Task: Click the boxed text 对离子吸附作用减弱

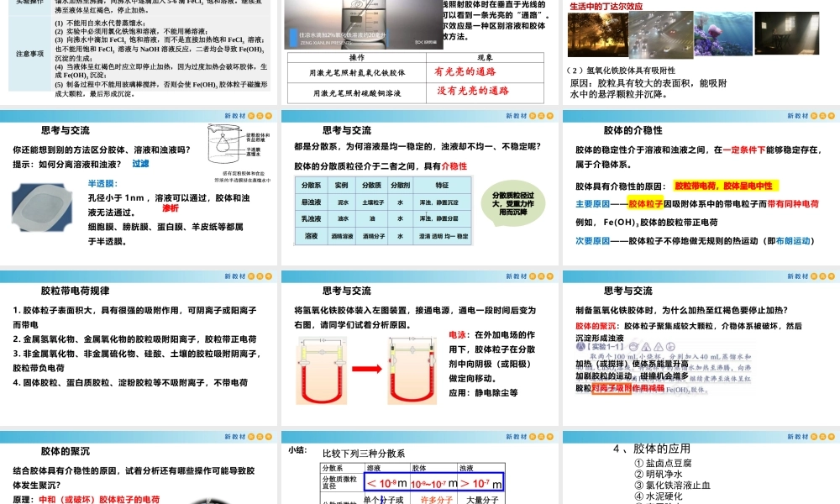Action: tap(627, 388)
